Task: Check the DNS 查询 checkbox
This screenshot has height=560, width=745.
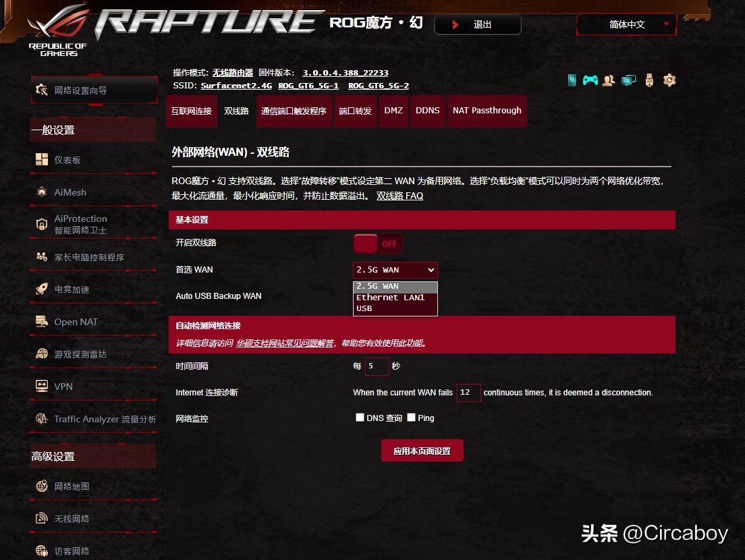Action: [x=360, y=418]
